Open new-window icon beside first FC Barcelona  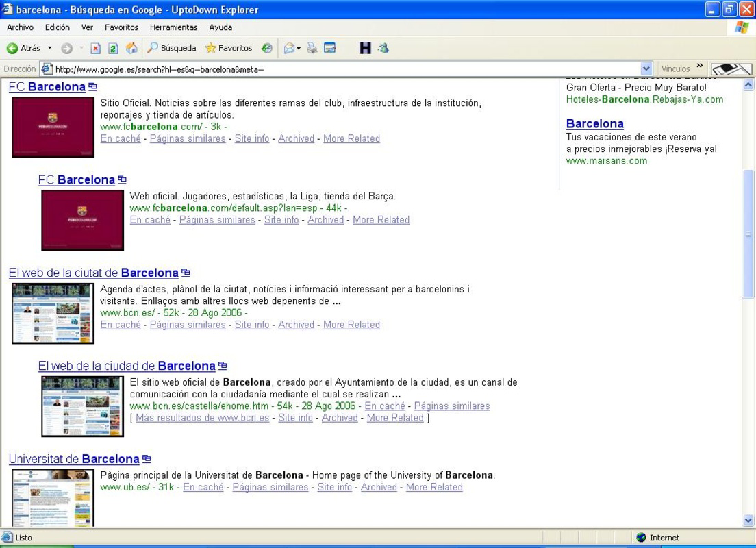pyautogui.click(x=92, y=87)
